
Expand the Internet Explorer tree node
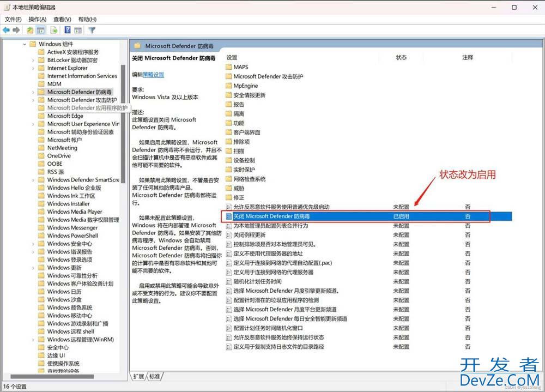33,68
